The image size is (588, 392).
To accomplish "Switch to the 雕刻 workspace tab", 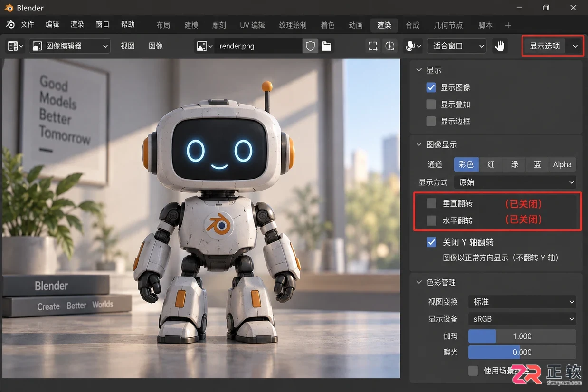I will click(x=219, y=25).
